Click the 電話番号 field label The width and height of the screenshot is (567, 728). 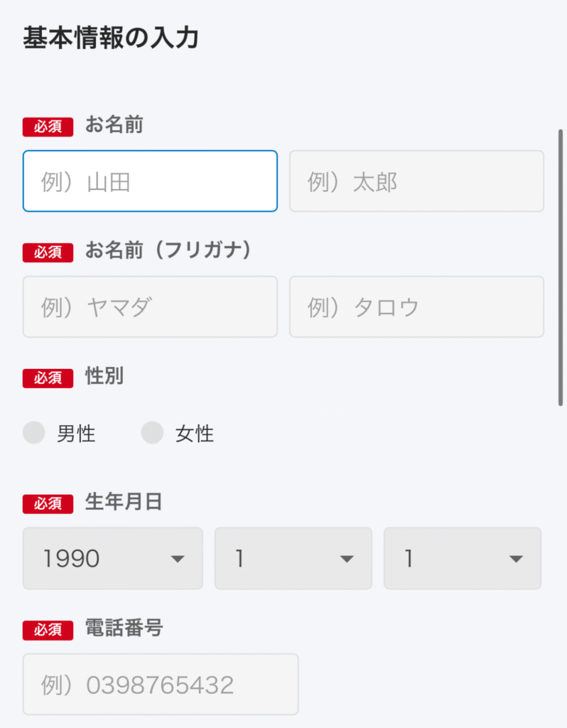point(124,628)
